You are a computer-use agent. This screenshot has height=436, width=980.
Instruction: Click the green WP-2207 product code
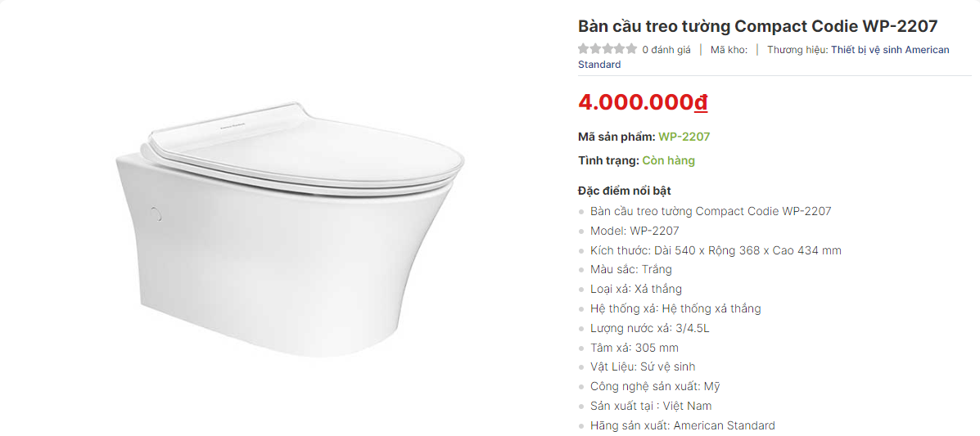point(684,137)
